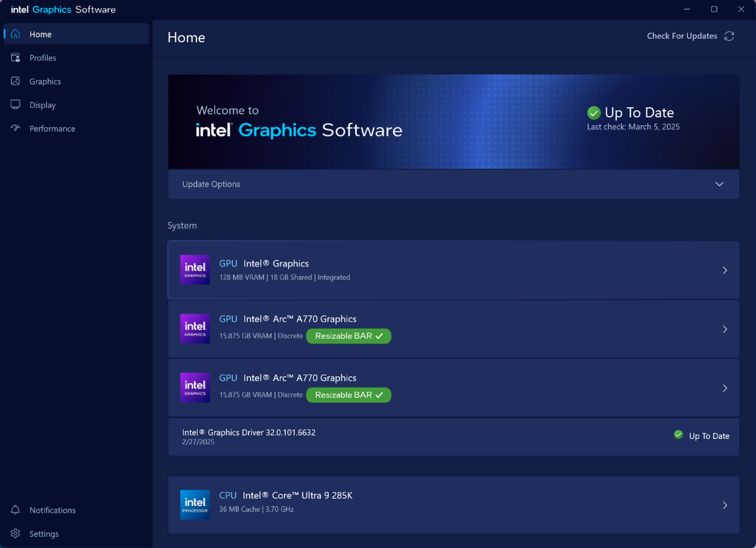Click the '36 MB Cache | 3.70 GHz' text
The width and height of the screenshot is (756, 548).
click(256, 509)
